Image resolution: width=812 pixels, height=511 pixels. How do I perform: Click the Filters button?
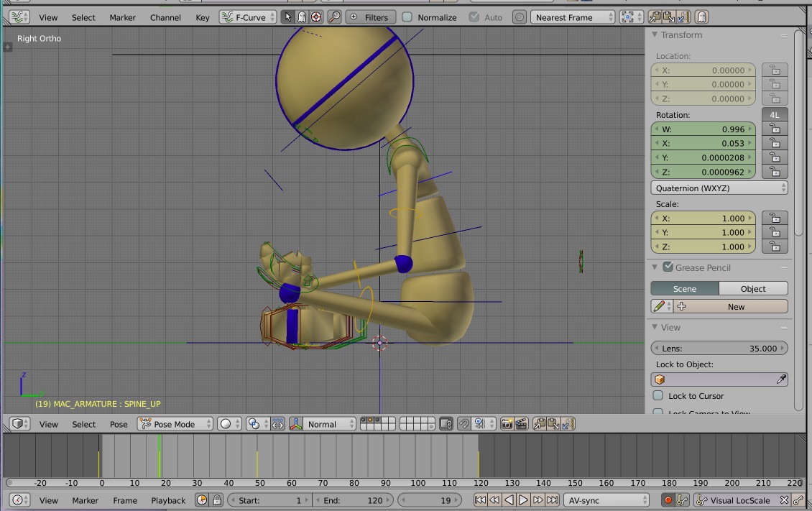point(370,17)
